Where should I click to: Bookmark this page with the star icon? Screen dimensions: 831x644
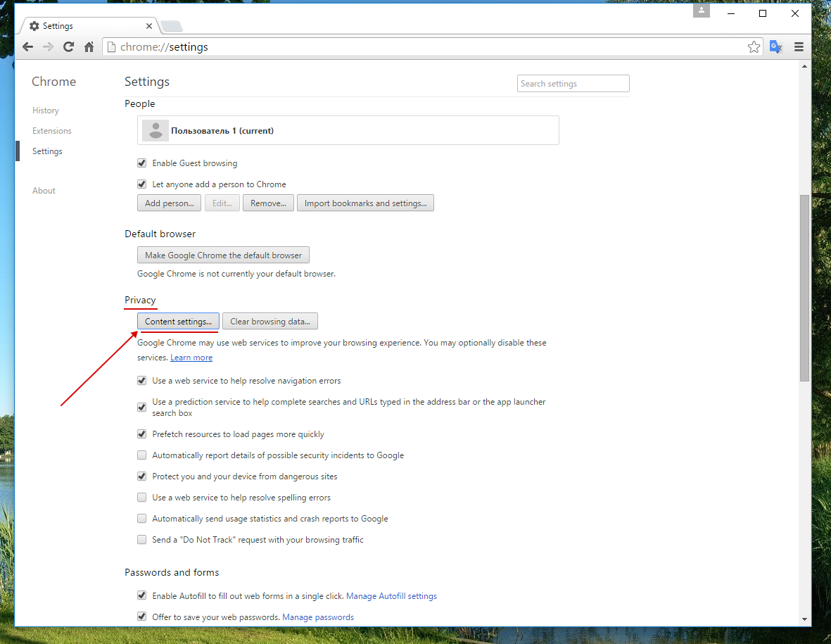coord(754,47)
